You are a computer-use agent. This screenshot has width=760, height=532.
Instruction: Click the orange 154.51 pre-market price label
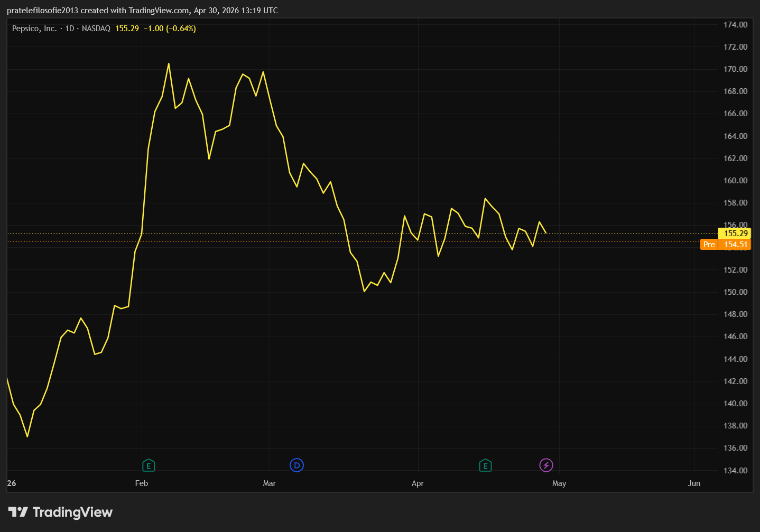pos(735,244)
